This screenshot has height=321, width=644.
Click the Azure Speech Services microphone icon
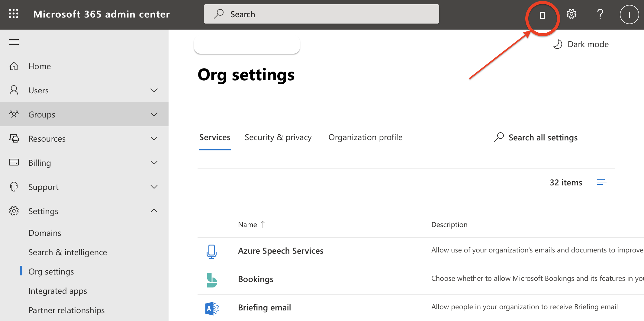click(211, 251)
